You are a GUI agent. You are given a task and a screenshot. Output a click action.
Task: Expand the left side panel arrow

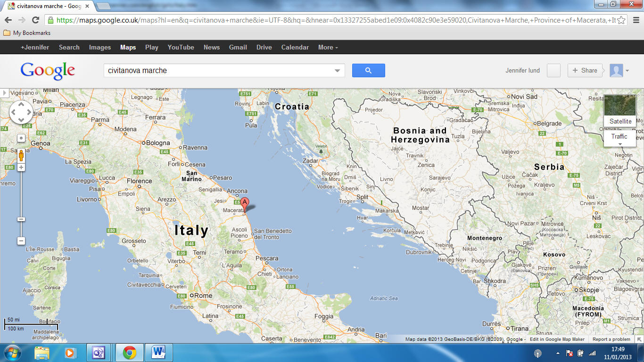pyautogui.click(x=5, y=93)
